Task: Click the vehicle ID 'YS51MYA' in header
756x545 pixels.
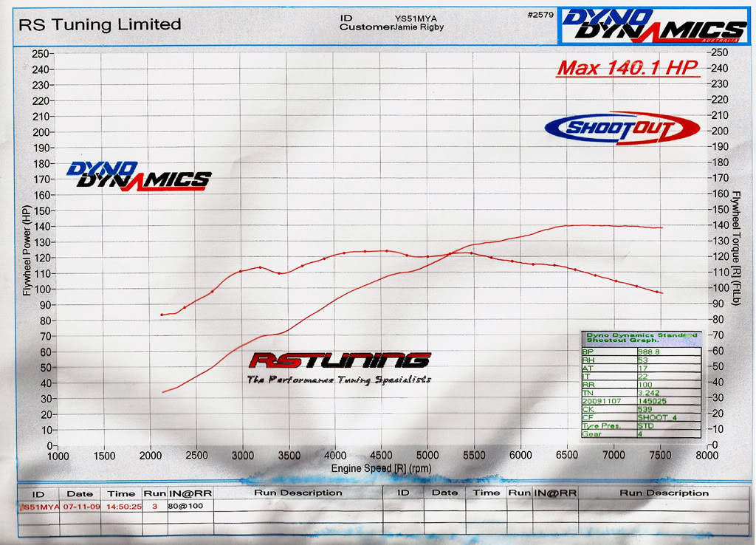Action: click(416, 18)
